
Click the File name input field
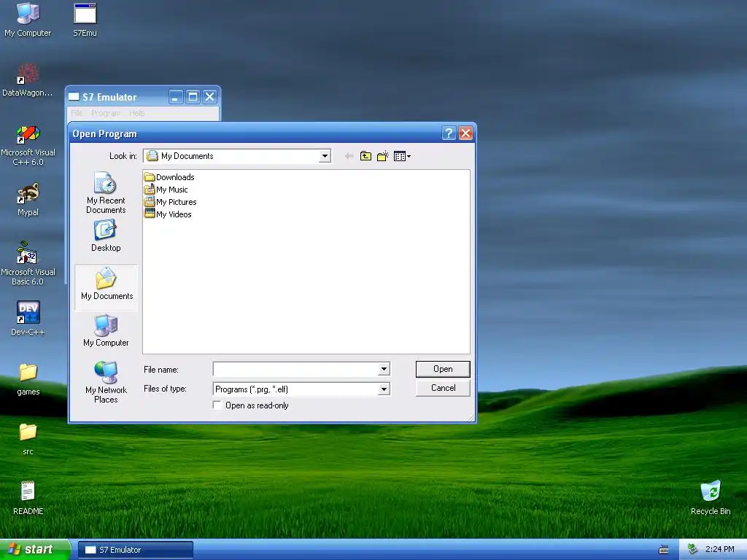coord(296,368)
